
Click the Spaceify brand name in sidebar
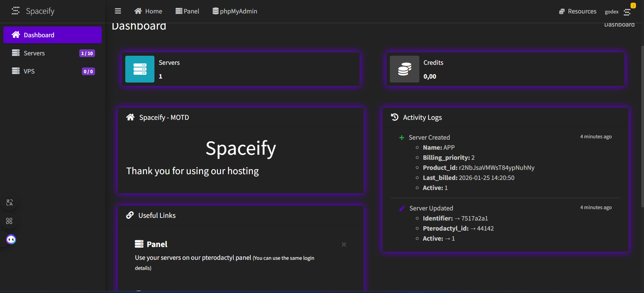[x=40, y=11]
